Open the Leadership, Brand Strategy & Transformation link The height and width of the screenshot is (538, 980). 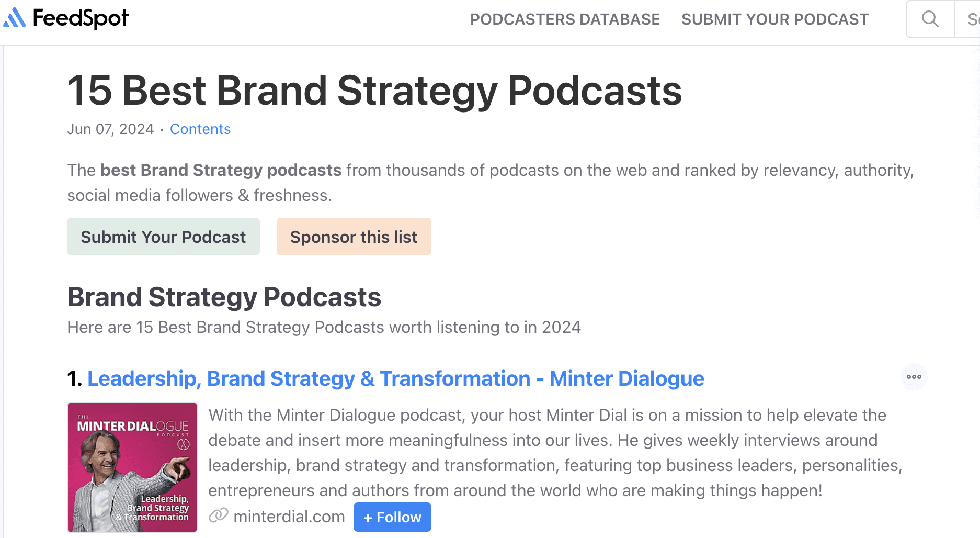click(395, 378)
